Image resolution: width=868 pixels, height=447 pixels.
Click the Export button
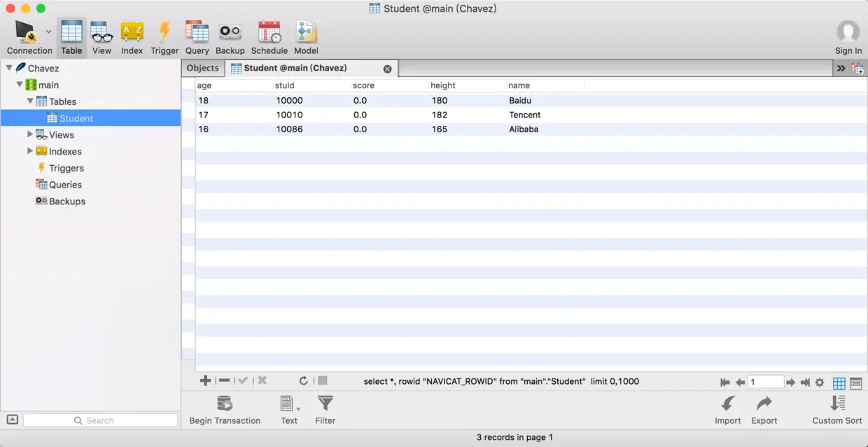click(764, 410)
